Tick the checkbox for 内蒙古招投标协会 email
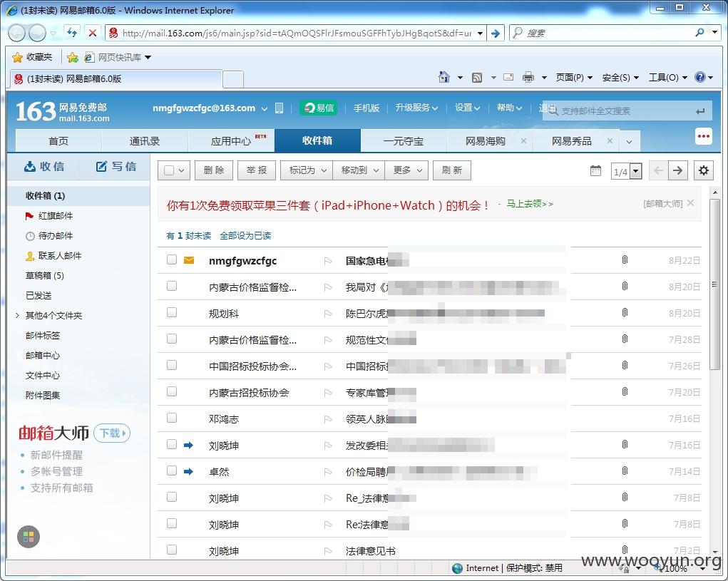728x581 pixels. coord(172,391)
